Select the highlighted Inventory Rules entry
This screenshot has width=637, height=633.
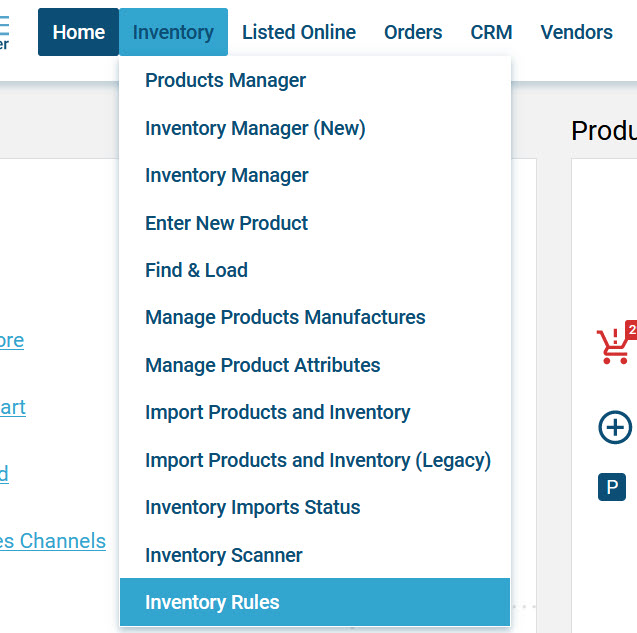click(x=315, y=602)
